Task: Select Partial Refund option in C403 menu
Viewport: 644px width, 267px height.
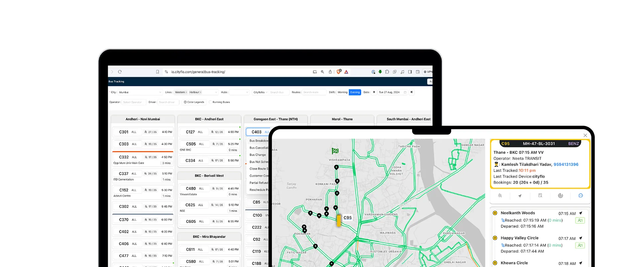Action: click(x=259, y=183)
